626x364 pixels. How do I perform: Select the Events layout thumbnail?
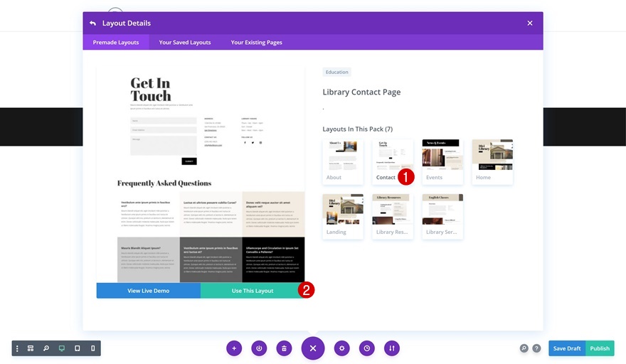[x=442, y=161]
